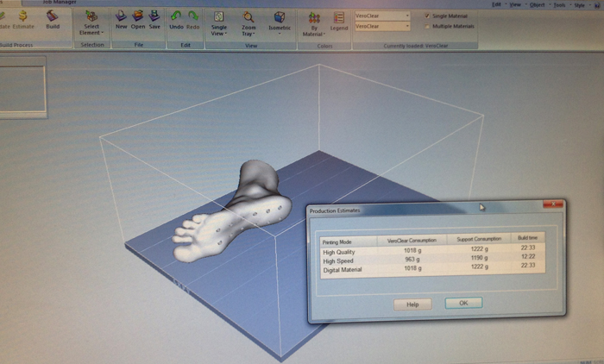The image size is (604, 364).
Task: Click the Support Consumption column header
Action: point(479,239)
